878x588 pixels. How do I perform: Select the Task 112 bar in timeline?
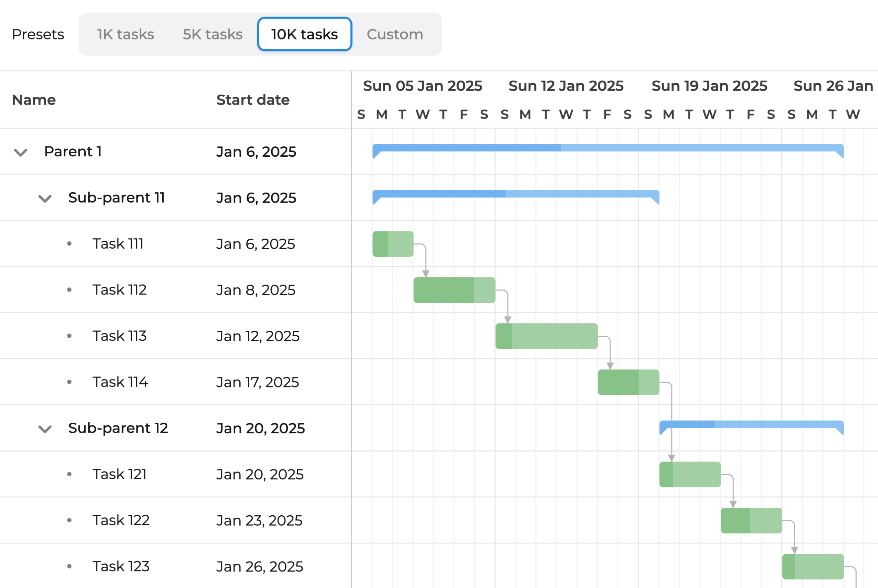pyautogui.click(x=454, y=290)
